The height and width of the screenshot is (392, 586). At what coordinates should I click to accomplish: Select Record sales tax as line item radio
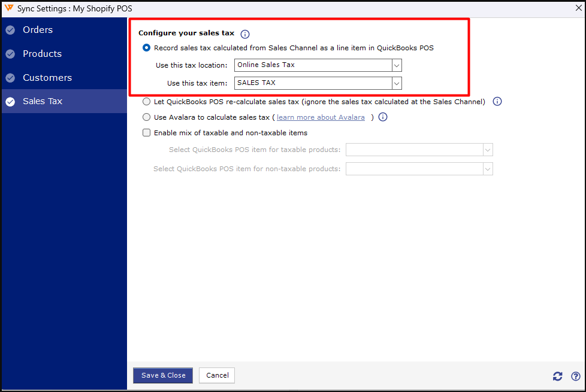coord(147,48)
